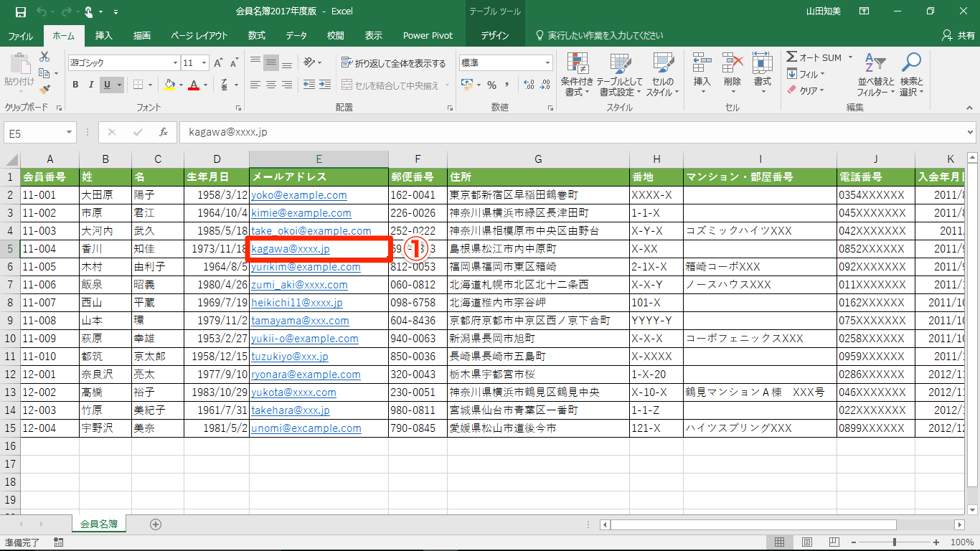Open the number format dropdown (標準)

click(548, 63)
